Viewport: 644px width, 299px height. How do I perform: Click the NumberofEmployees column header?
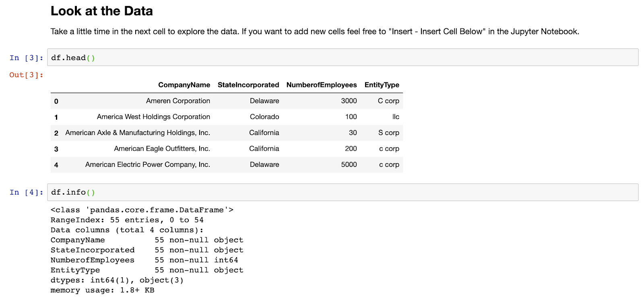pyautogui.click(x=322, y=85)
